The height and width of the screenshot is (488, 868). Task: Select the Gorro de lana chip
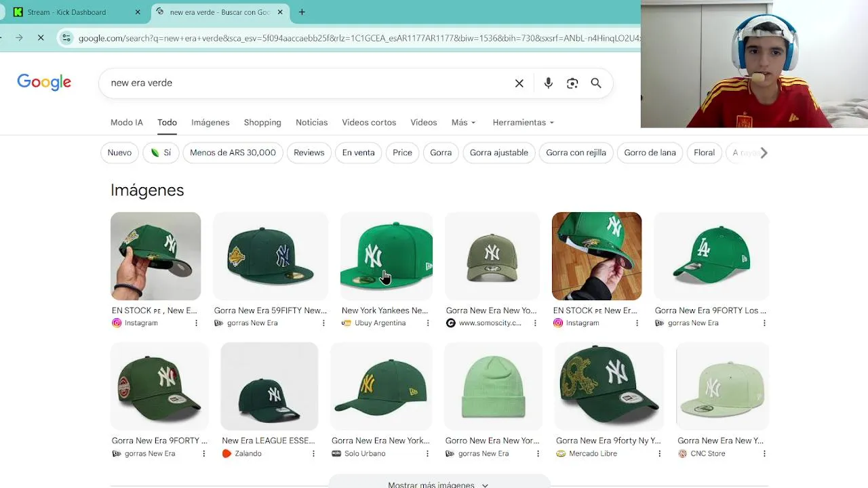(650, 152)
